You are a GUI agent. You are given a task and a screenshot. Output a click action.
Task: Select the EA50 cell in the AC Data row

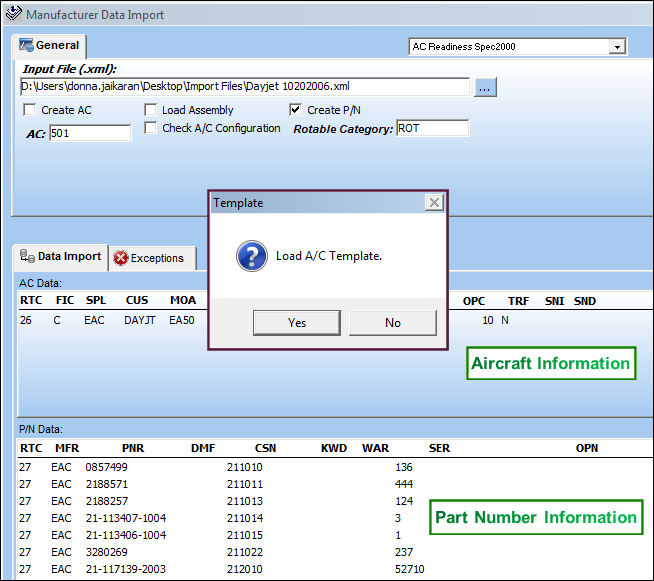pyautogui.click(x=182, y=320)
